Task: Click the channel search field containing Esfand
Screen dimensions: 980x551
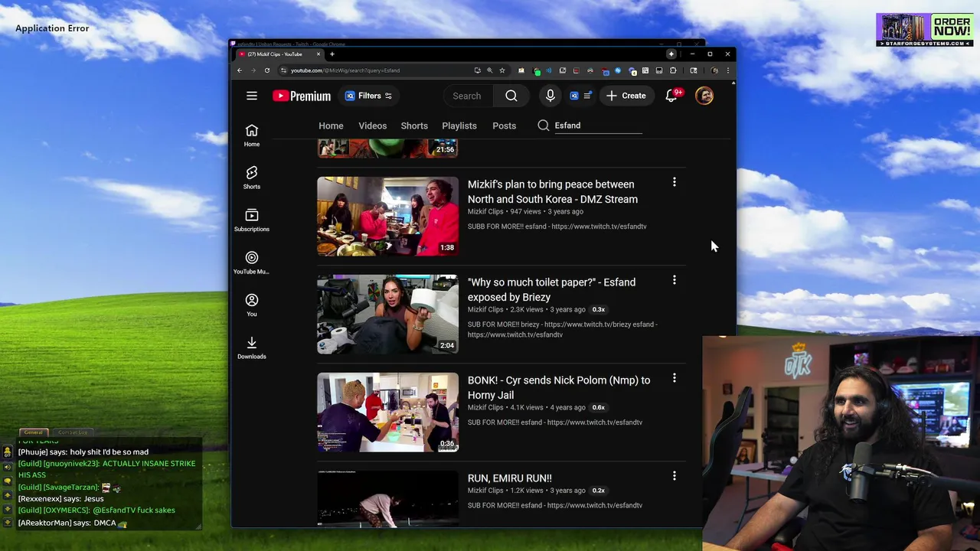Action: [598, 126]
